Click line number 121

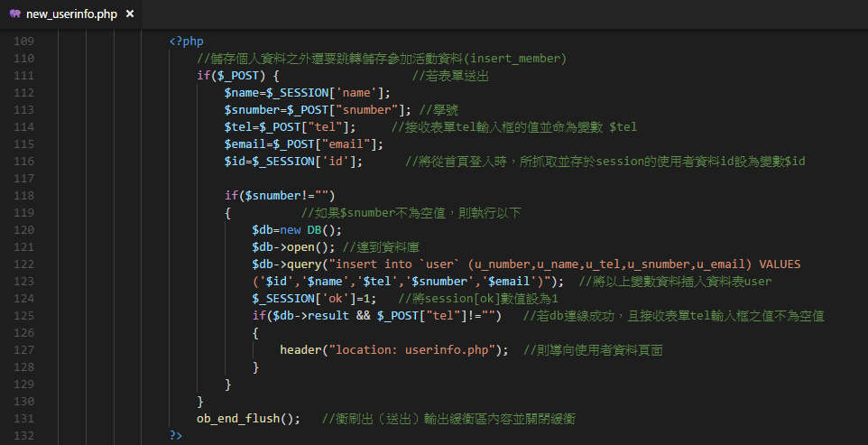coord(23,246)
